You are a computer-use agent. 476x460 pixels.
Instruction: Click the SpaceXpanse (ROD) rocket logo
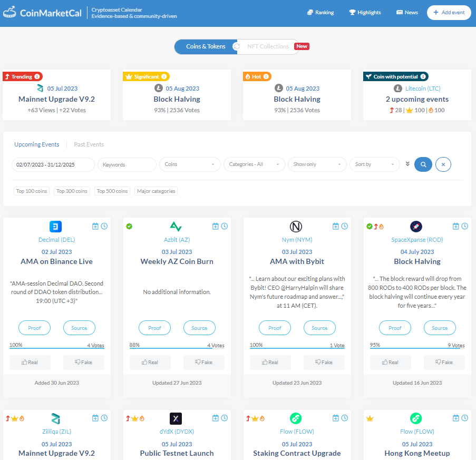click(416, 227)
